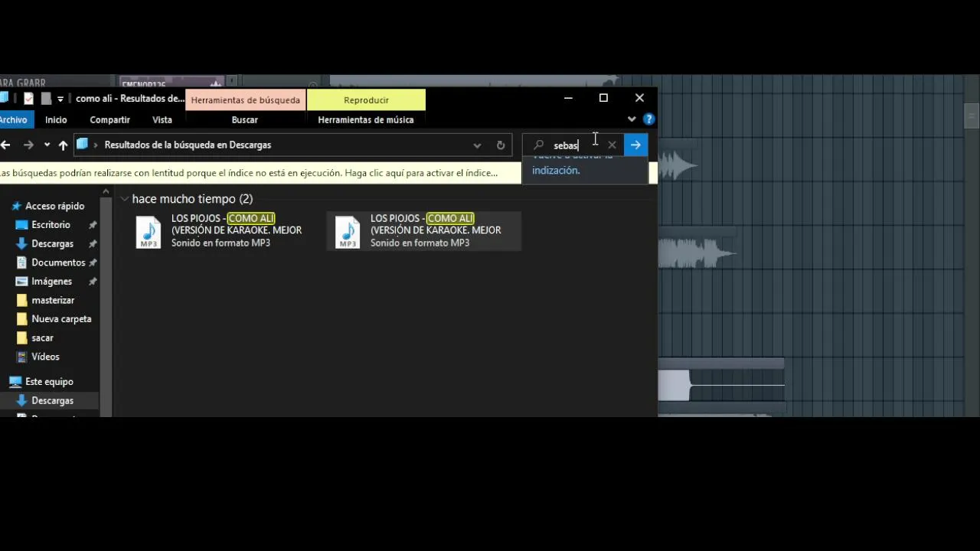Open the Nueva carpeta folder
This screenshot has height=551, width=980.
click(x=61, y=319)
